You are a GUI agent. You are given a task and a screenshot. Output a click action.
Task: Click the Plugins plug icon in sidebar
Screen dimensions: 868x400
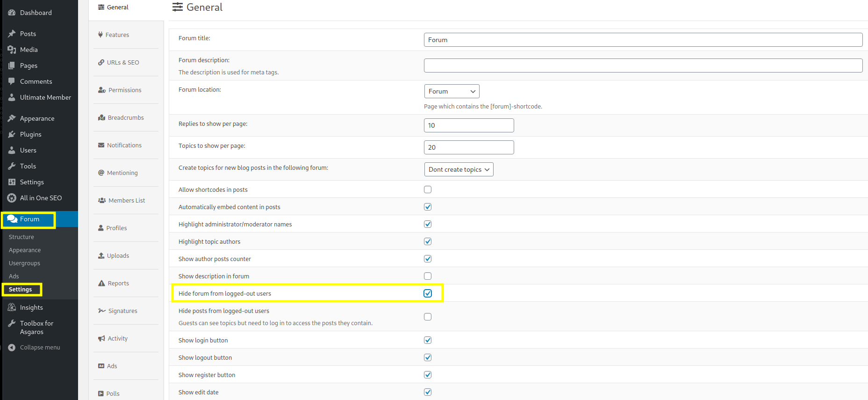(x=12, y=134)
